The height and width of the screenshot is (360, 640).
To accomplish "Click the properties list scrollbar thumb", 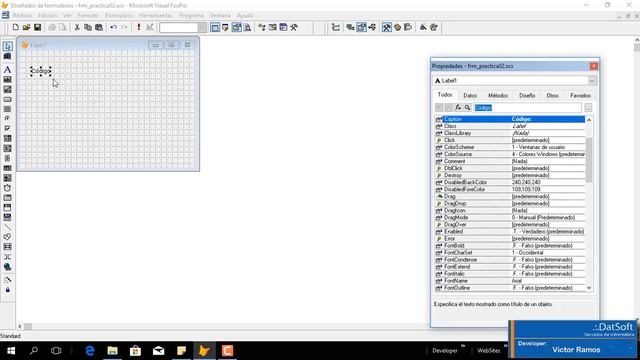I will pyautogui.click(x=589, y=160).
